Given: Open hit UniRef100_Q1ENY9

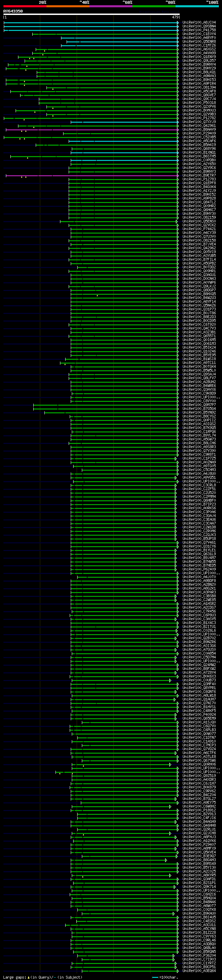Looking at the screenshot, I should pyautogui.click(x=199, y=57).
